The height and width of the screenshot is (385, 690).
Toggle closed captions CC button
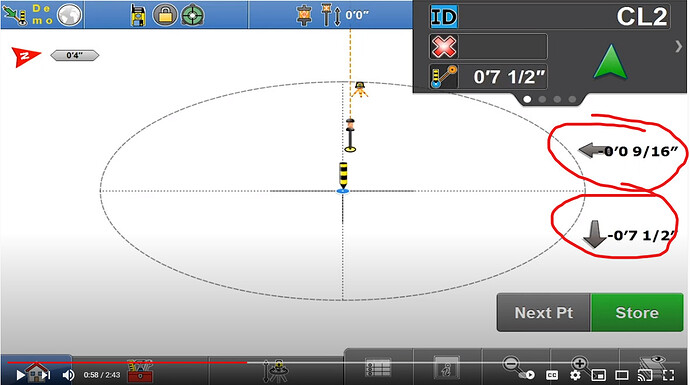(552, 375)
